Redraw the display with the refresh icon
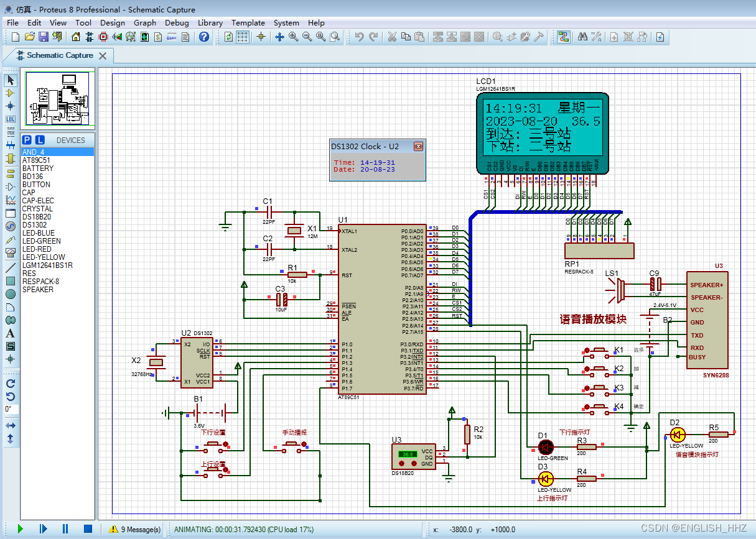 (x=228, y=37)
